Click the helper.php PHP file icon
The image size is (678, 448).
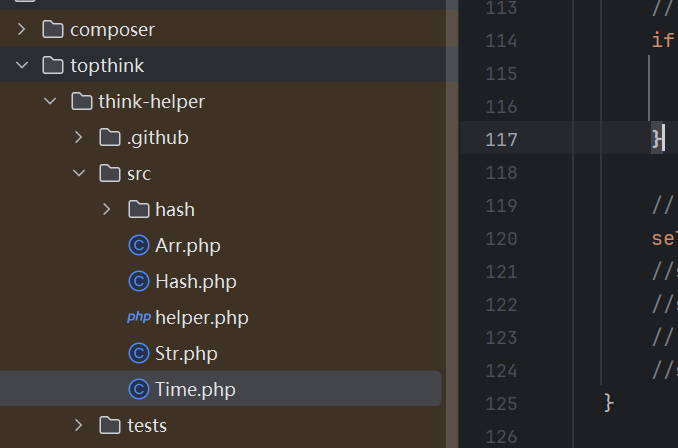coord(138,318)
